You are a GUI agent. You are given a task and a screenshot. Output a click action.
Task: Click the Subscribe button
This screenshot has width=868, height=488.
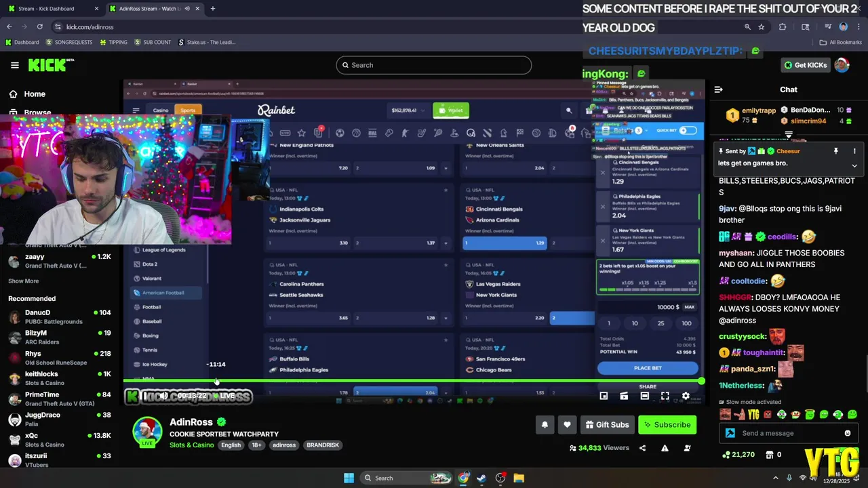coord(667,425)
